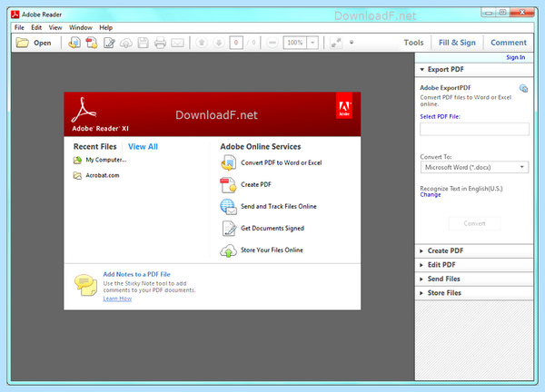Click the Create PDF toolbar icon
Screen dimensions: 545x392
(x=92, y=43)
